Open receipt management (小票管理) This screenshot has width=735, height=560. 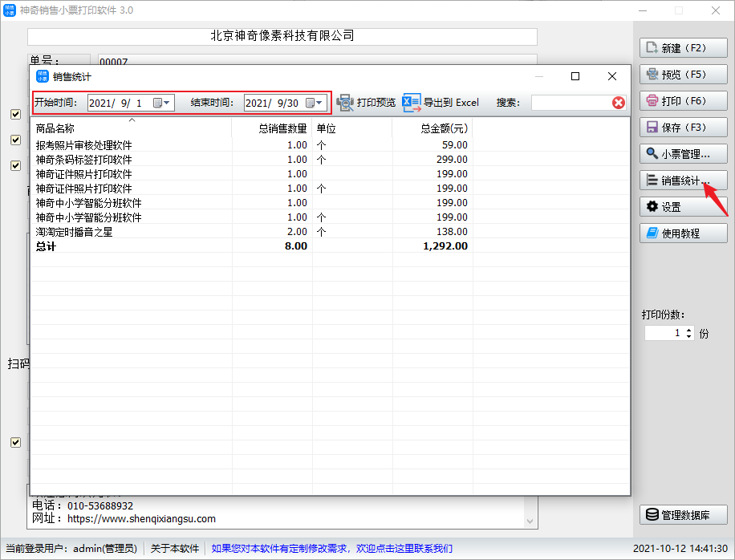click(683, 154)
